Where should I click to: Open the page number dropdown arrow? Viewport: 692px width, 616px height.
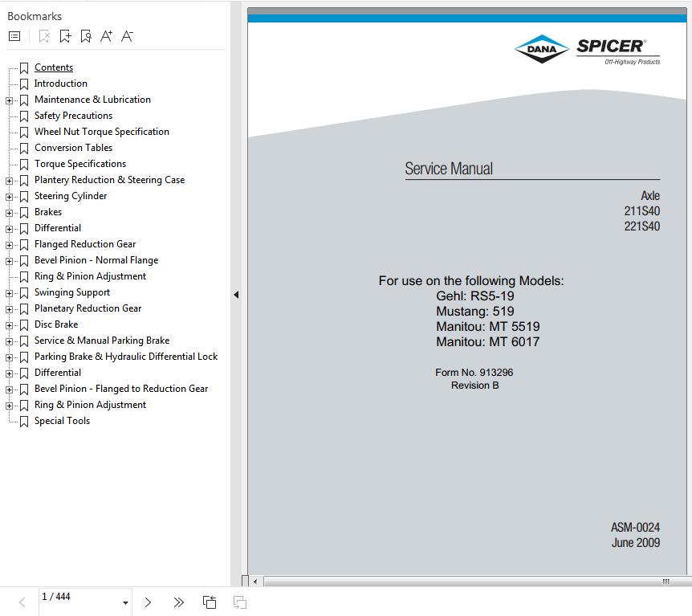pyautogui.click(x=125, y=603)
